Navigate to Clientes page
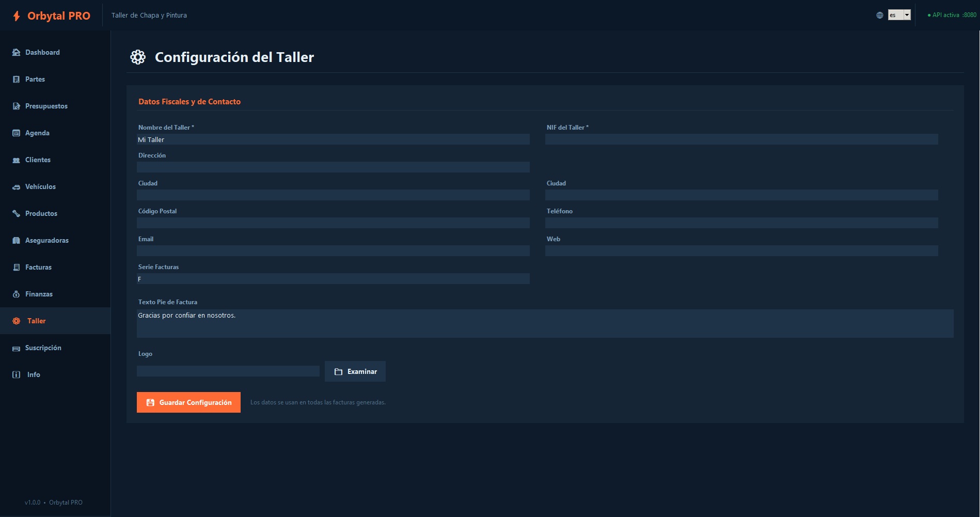 (38, 160)
